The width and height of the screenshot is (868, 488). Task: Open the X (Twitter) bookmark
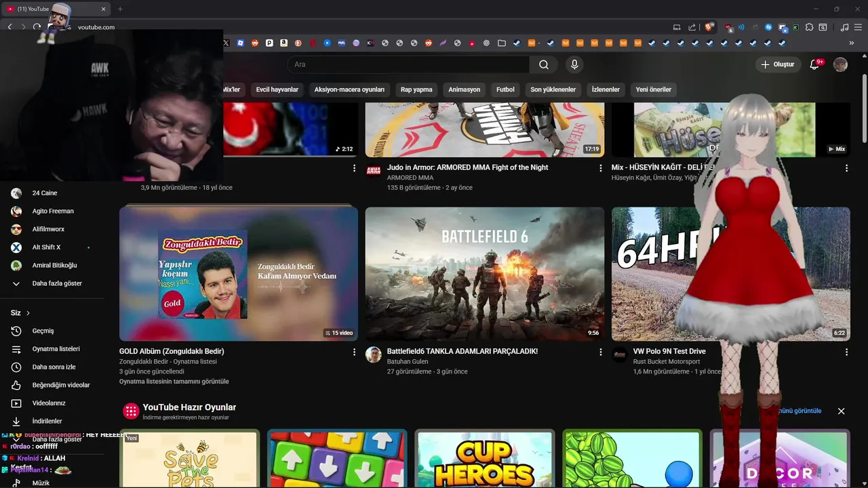226,43
